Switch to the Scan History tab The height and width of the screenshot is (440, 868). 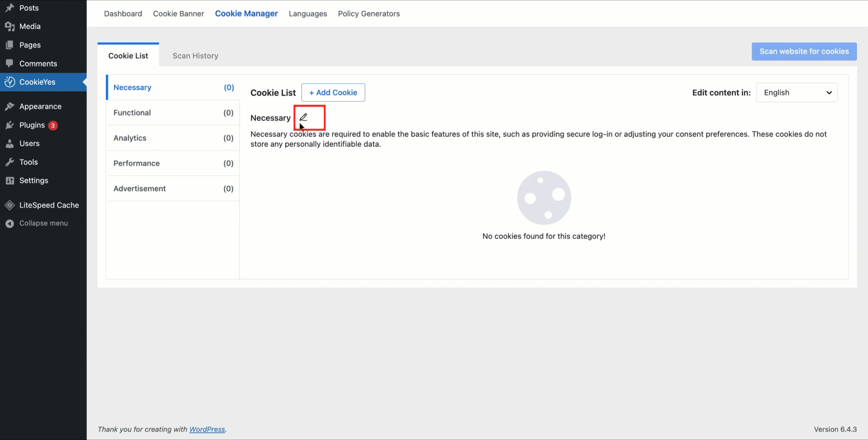(x=195, y=56)
